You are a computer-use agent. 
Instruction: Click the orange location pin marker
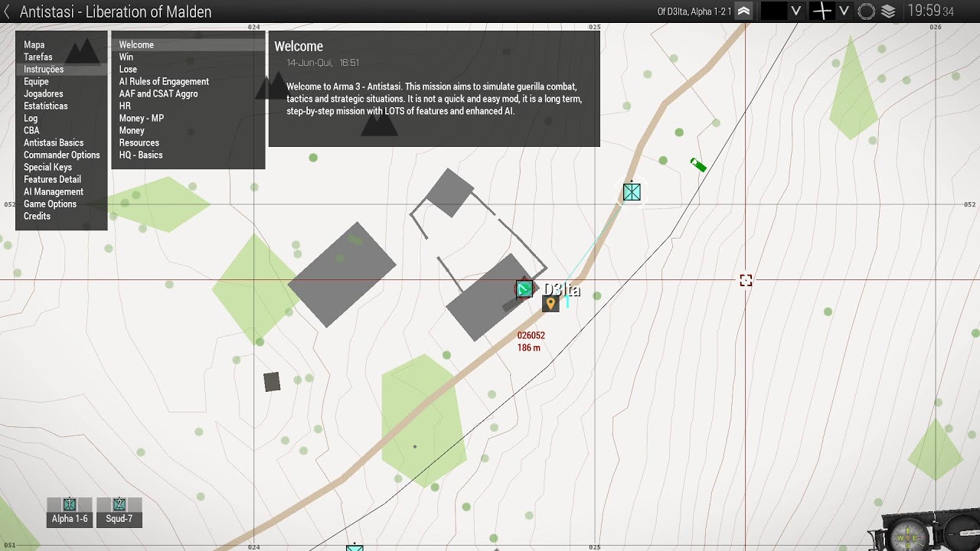[550, 304]
